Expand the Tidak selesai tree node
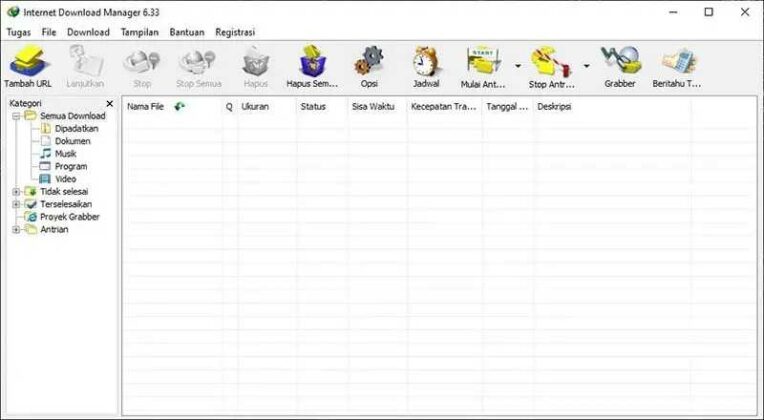 (15, 191)
